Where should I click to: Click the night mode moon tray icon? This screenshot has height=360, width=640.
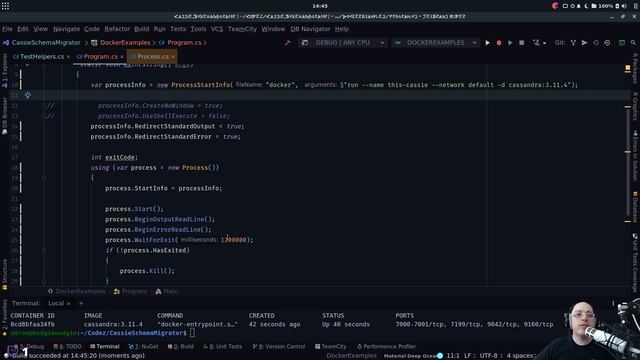pyautogui.click(x=586, y=6)
